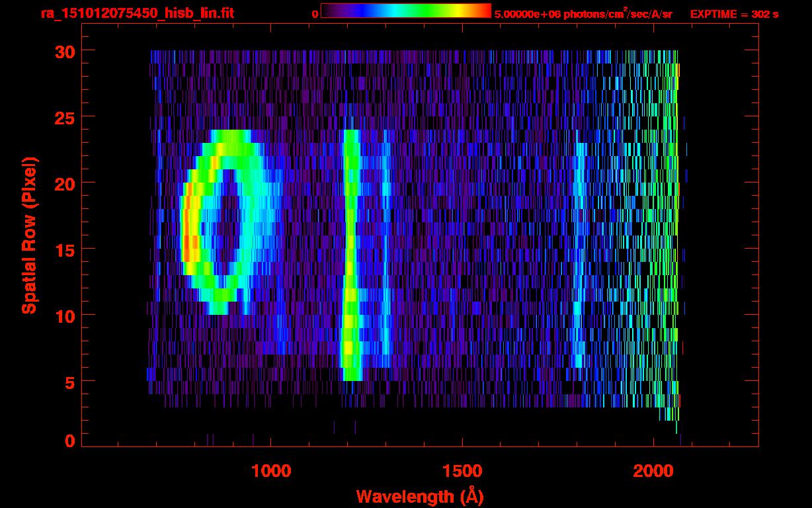
Task: Click the 5.00000e+06 photons units label
Action: pyautogui.click(x=583, y=14)
